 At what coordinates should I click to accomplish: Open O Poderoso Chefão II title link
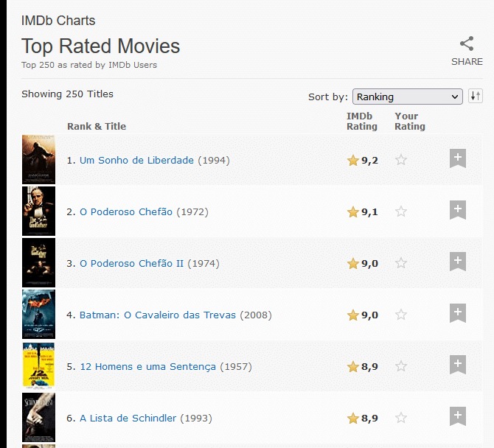pyautogui.click(x=131, y=264)
